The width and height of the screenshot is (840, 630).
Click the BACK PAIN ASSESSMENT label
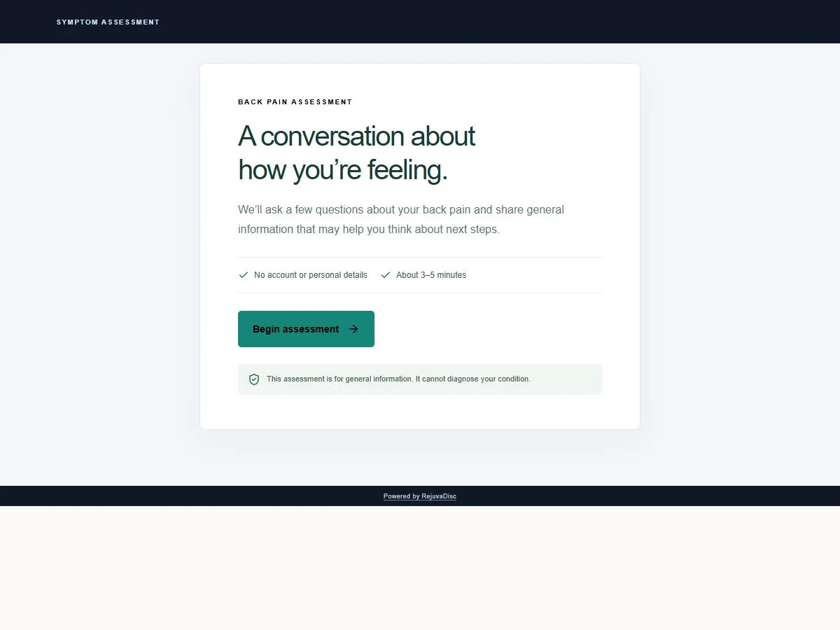pos(295,102)
